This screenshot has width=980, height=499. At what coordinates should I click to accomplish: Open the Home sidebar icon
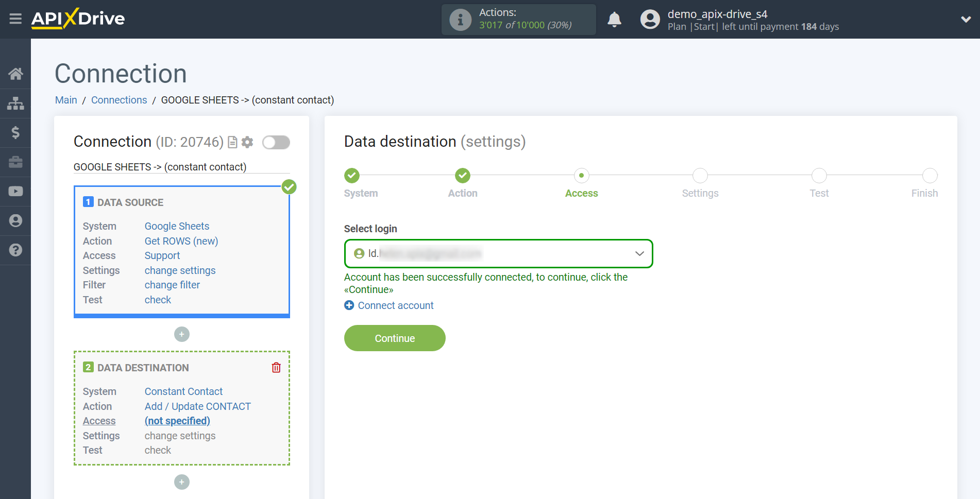coord(15,74)
